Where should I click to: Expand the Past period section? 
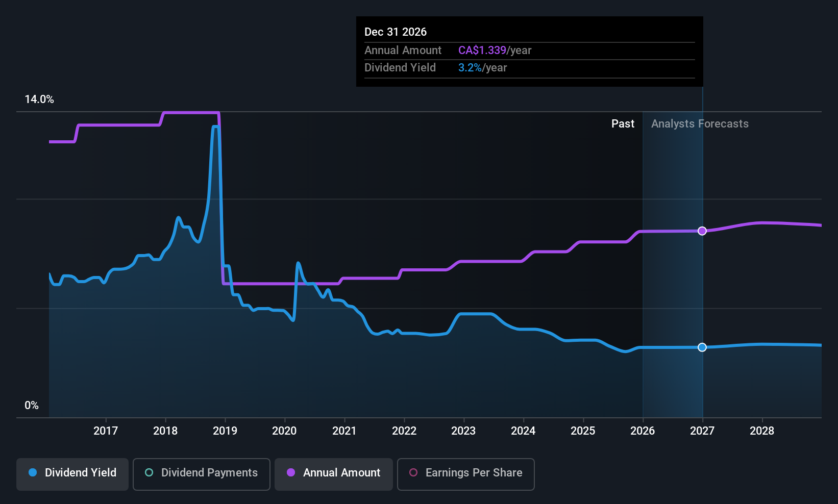click(623, 123)
